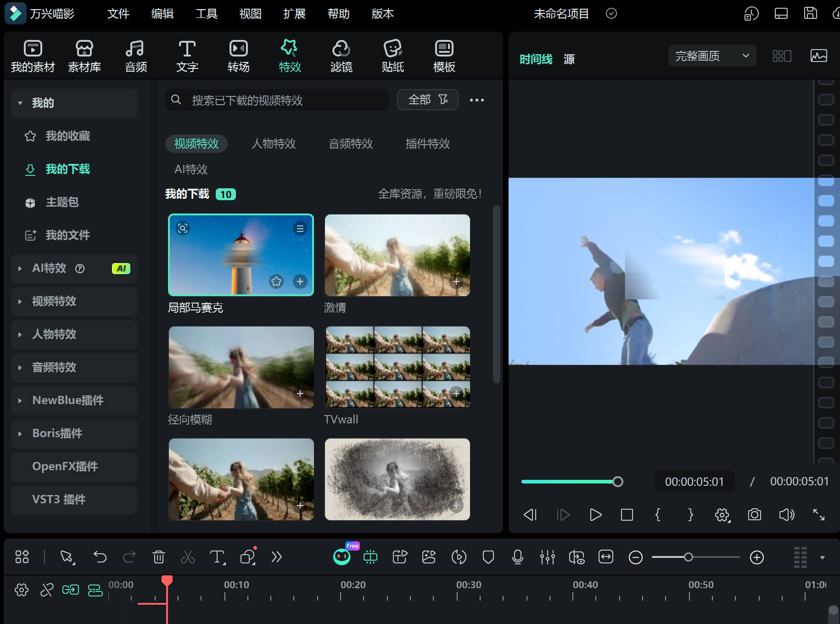Open the 滤镜 filters panel

[341, 56]
